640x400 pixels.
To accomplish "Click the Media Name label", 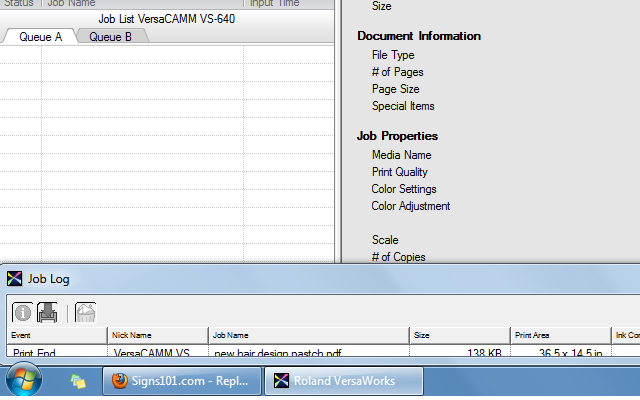I will (402, 155).
